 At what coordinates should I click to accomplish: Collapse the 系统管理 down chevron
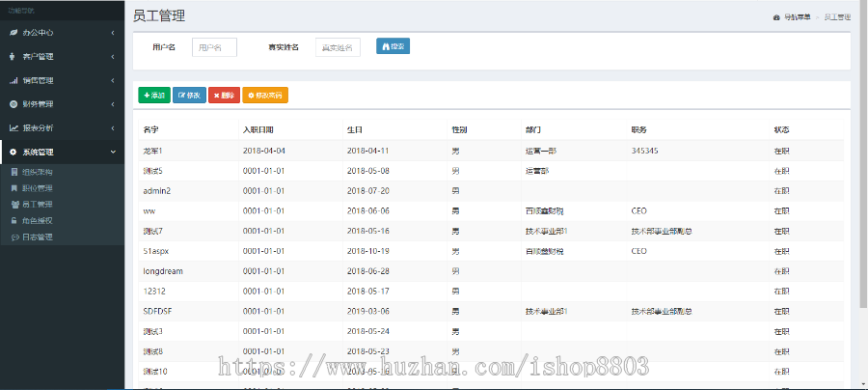[113, 152]
